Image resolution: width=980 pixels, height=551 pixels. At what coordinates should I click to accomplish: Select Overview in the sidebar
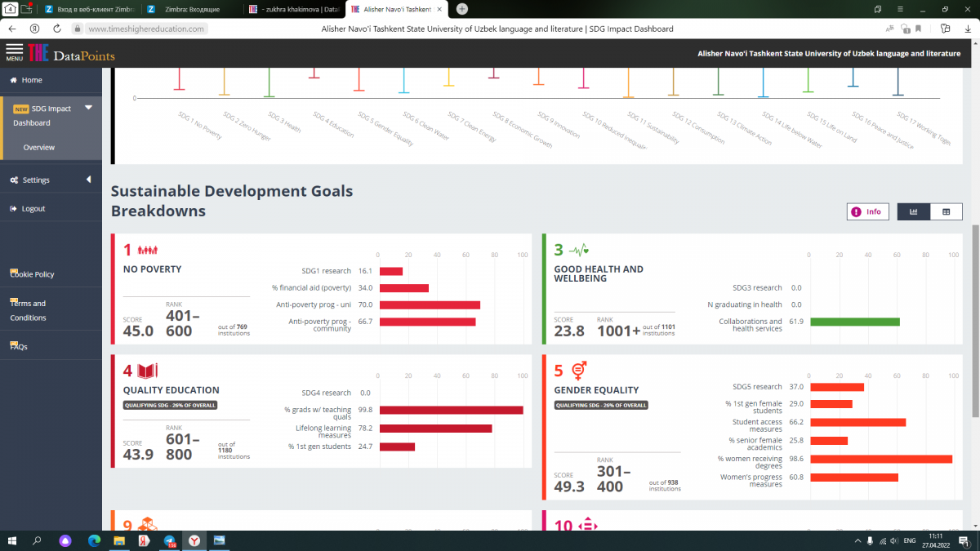tap(39, 148)
